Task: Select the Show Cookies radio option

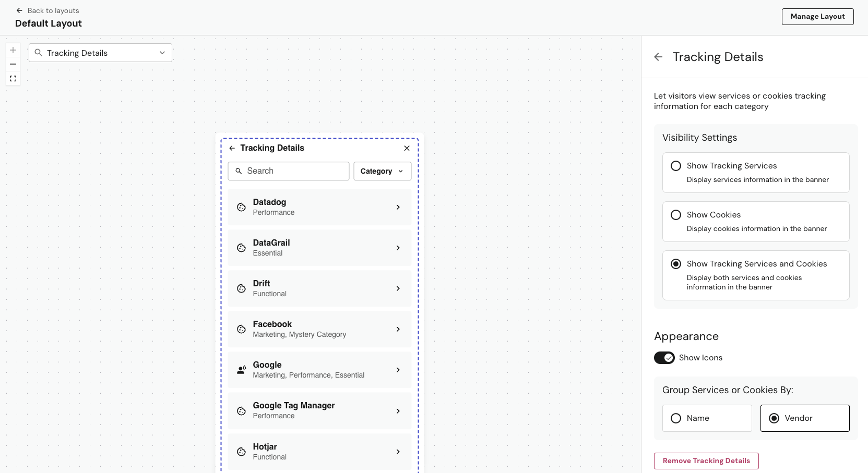Action: [676, 215]
